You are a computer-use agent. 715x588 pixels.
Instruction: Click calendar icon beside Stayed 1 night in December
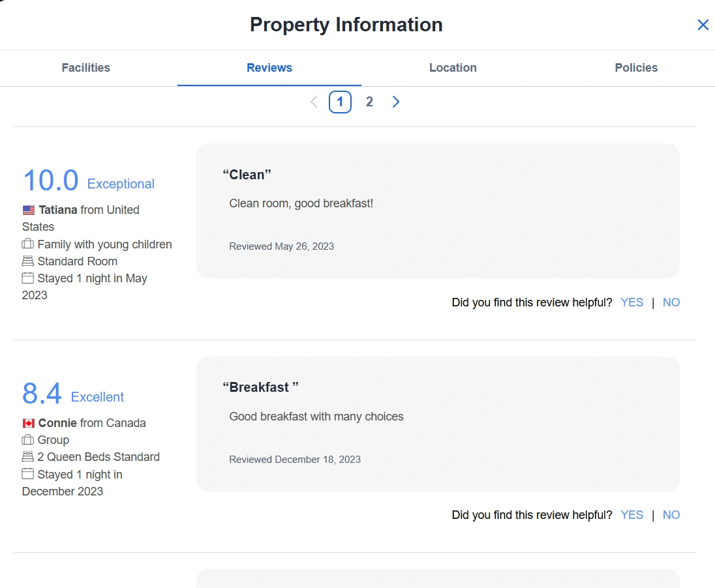pyautogui.click(x=28, y=473)
